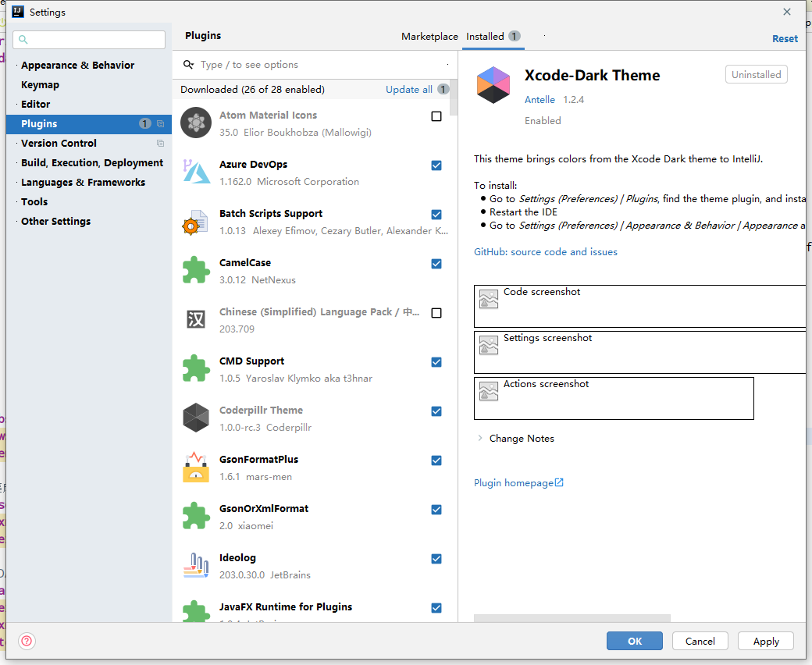Viewport: 812px width, 665px height.
Task: Select the Installed tab
Action: tap(493, 36)
